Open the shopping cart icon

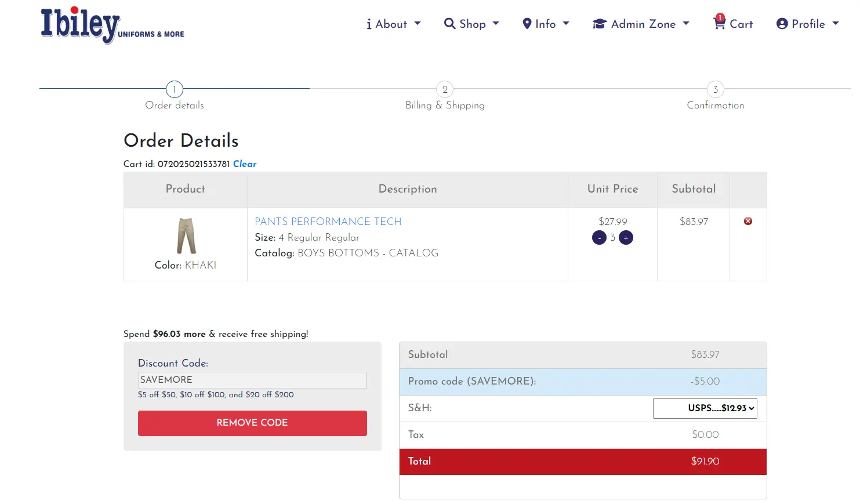[719, 23]
